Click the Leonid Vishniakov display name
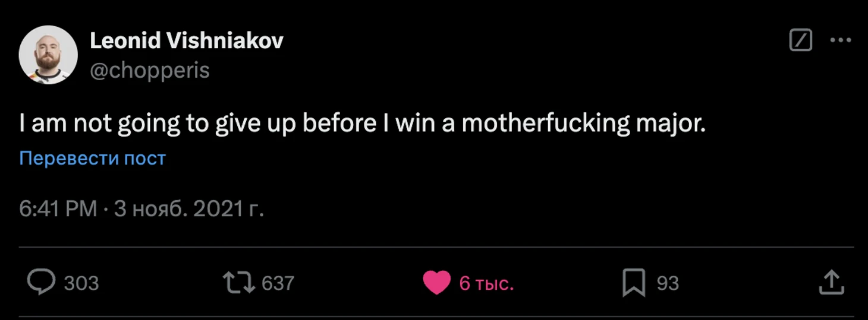This screenshot has height=320, width=868. point(187,40)
